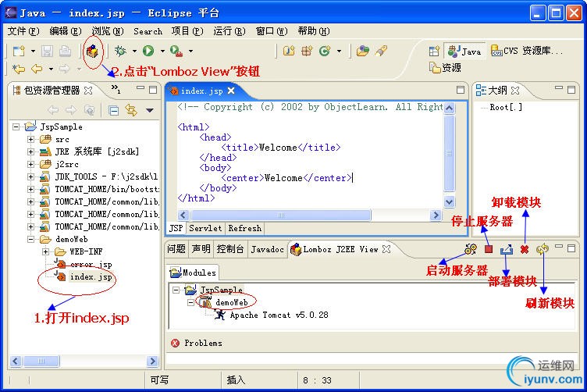
Task: Show hidden views chevron in package explorer
Action: click(116, 89)
